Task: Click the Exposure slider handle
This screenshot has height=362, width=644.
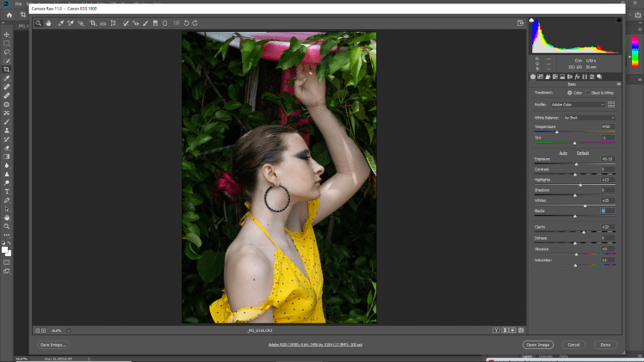Action: click(576, 164)
